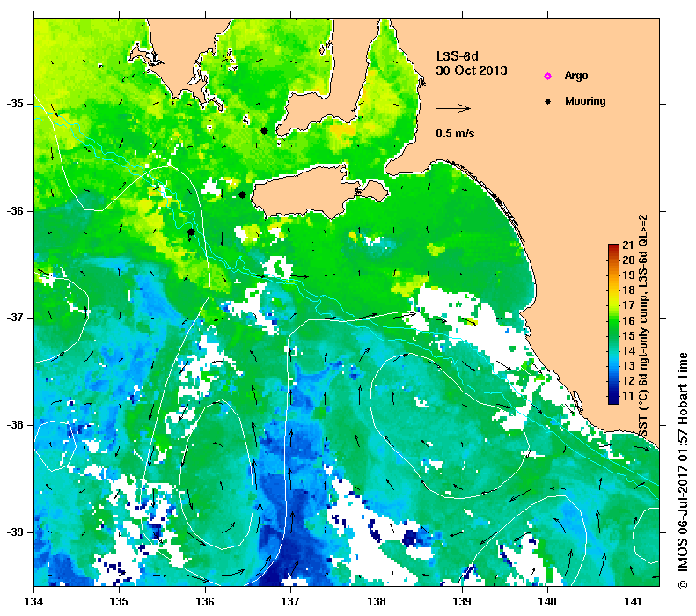Pick the dark red top of colorbar
696x616 pixels.
613,246
